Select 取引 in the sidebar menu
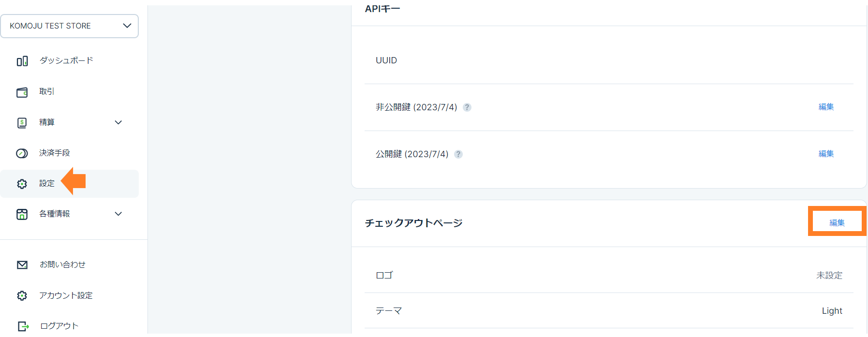This screenshot has height=337, width=868. tap(47, 91)
